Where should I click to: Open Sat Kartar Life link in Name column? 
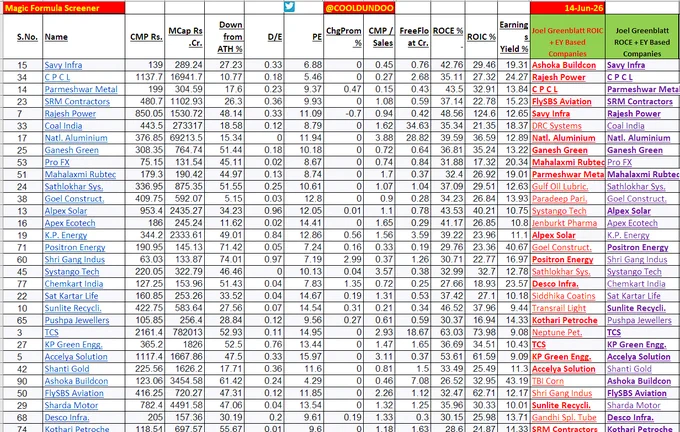tap(72, 296)
